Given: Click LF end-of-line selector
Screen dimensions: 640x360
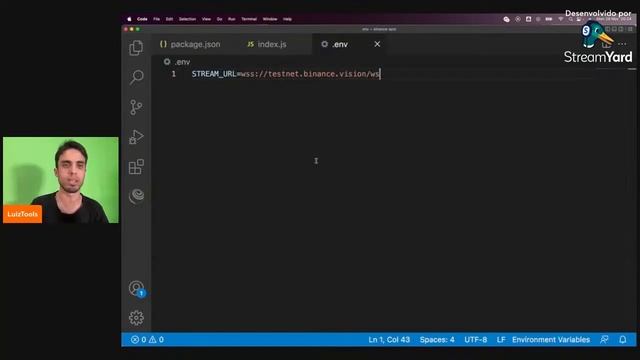Looking at the screenshot, I should pyautogui.click(x=501, y=340).
